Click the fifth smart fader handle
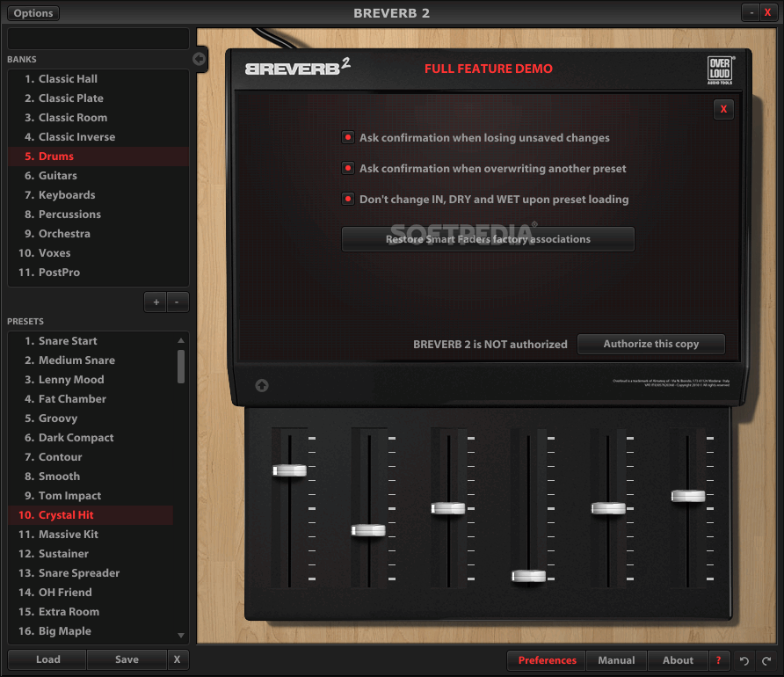 click(608, 508)
